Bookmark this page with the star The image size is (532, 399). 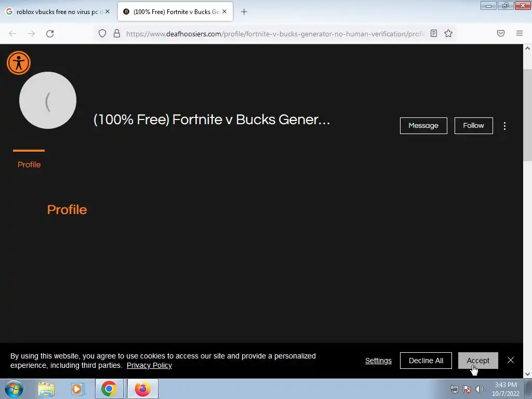448,33
